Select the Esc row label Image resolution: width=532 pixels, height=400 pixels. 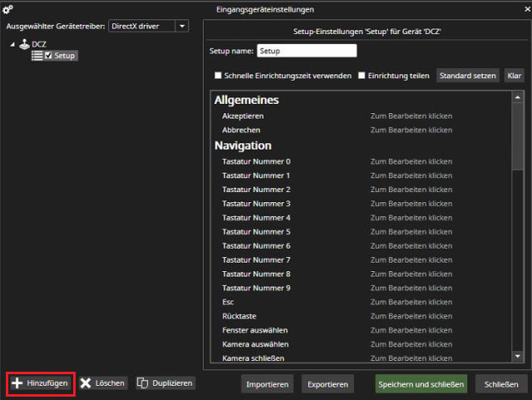pos(228,302)
